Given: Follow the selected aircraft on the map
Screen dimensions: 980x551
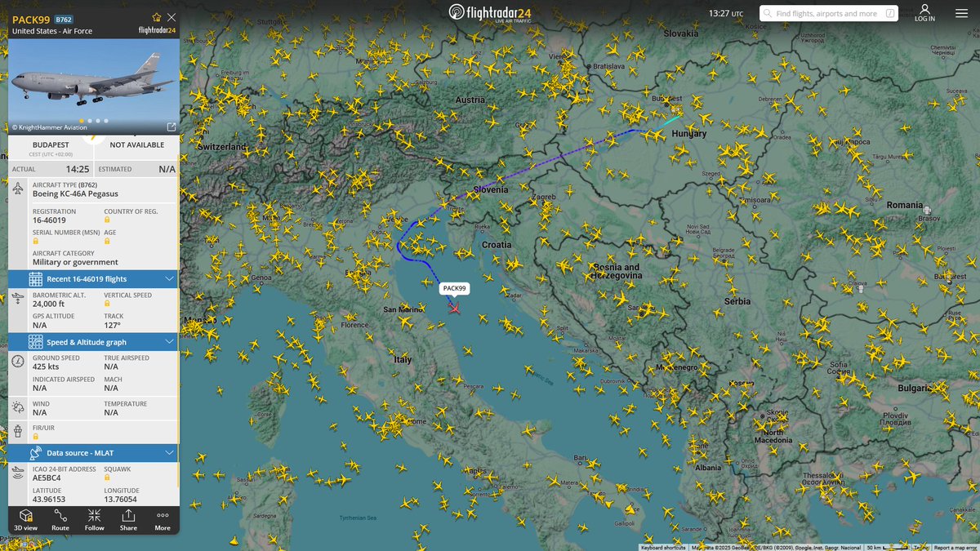Looking at the screenshot, I should pos(94,520).
